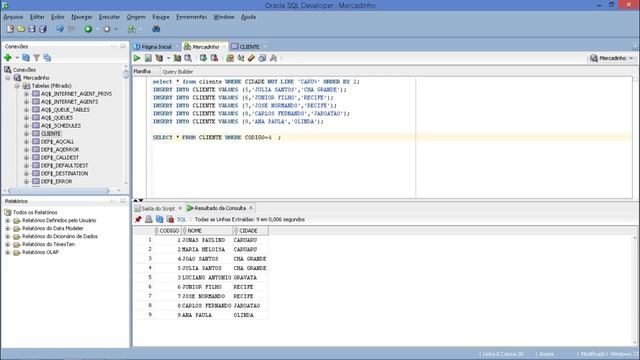Select Todos os Relatórios tree item
This screenshot has height=360, width=640.
pos(35,212)
